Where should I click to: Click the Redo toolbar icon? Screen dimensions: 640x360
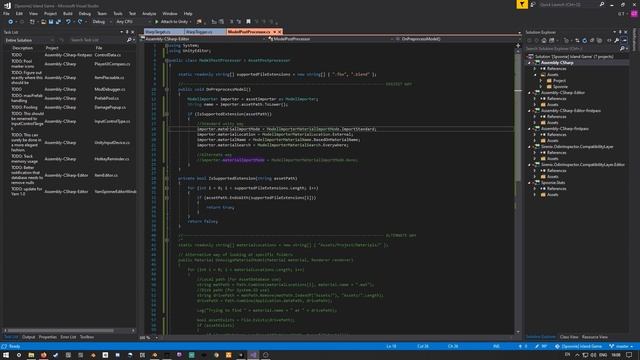click(80, 22)
